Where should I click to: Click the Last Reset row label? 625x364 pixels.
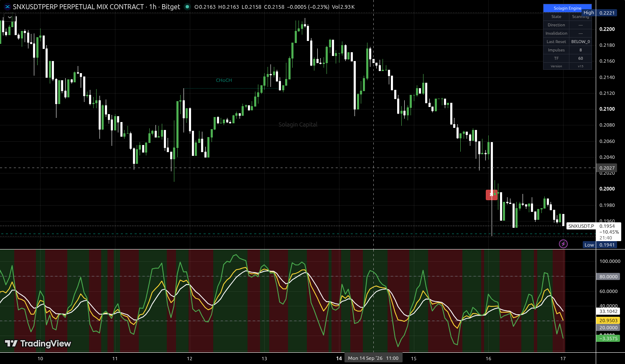(556, 42)
